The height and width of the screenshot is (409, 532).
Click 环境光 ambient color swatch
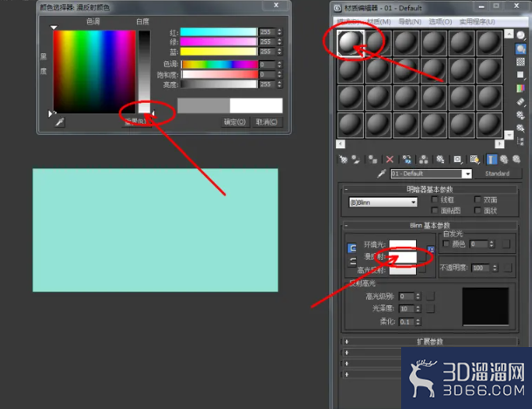[402, 244]
